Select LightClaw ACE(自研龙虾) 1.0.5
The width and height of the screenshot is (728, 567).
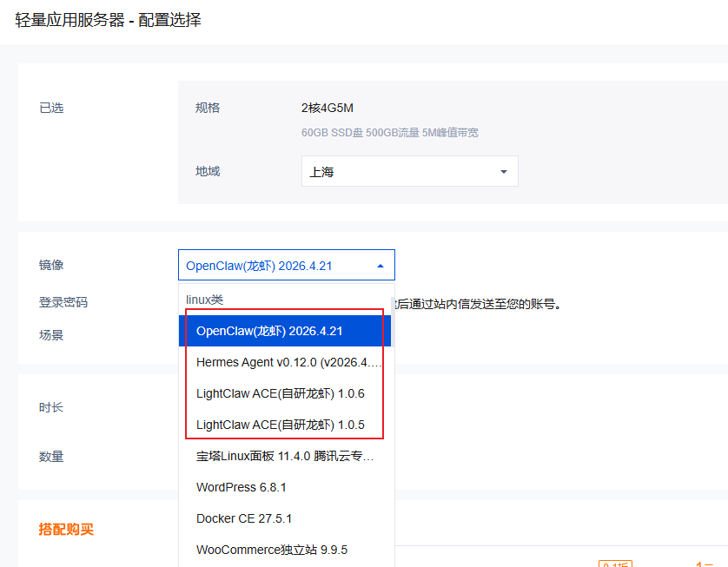285,425
